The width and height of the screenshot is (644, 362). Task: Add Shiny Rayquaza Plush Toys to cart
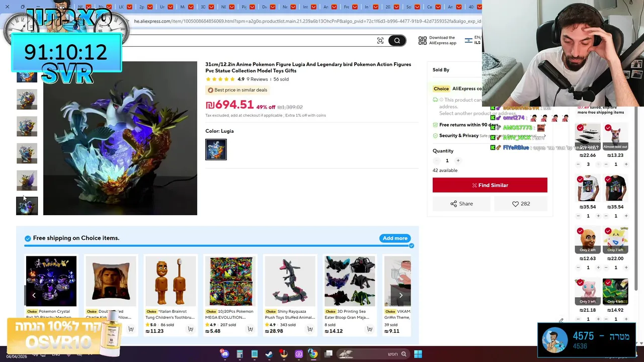pos(310,329)
